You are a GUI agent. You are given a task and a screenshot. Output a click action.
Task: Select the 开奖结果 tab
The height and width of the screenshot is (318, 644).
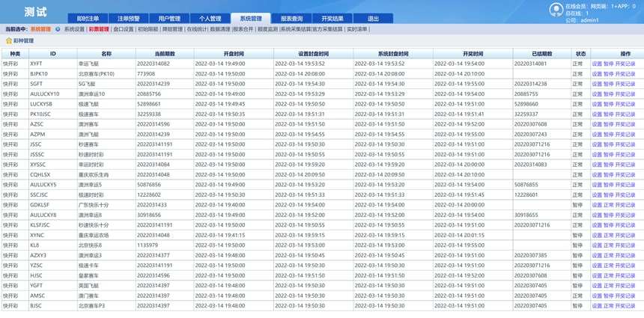pos(332,18)
